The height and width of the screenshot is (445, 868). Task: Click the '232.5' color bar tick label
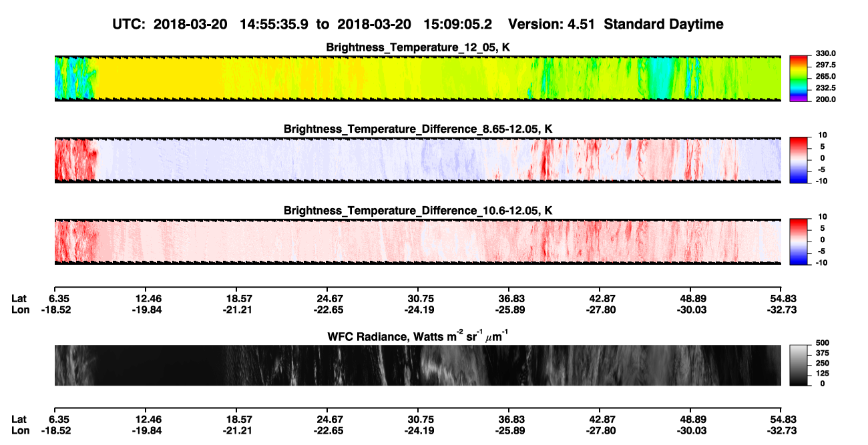click(825, 87)
